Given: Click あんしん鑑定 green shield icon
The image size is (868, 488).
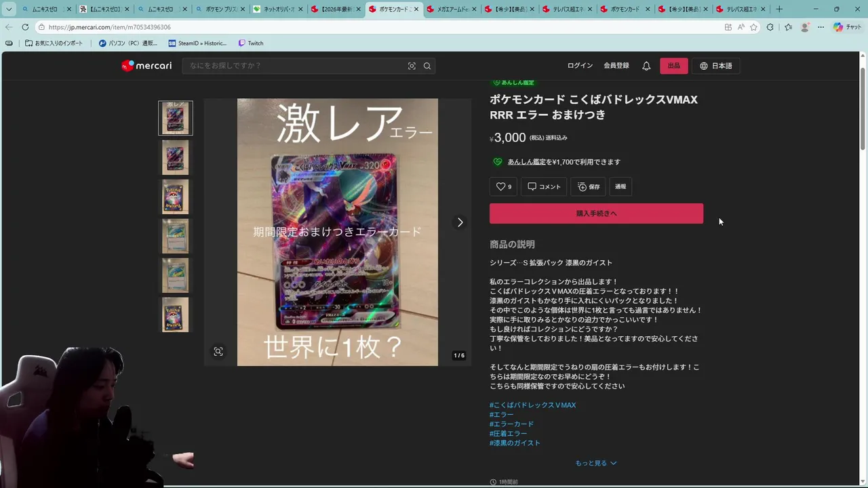Looking at the screenshot, I should point(497,162).
